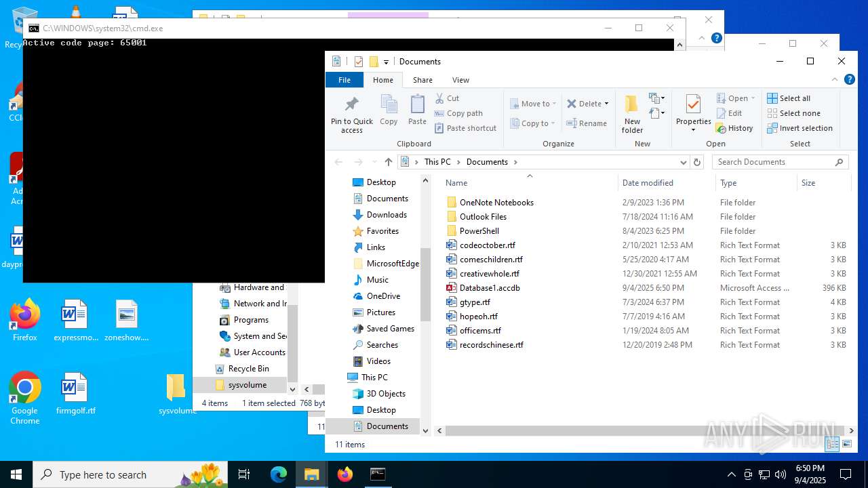Screen dimensions: 868x488
Task: Select the PowerShell folder
Action: coord(479,231)
